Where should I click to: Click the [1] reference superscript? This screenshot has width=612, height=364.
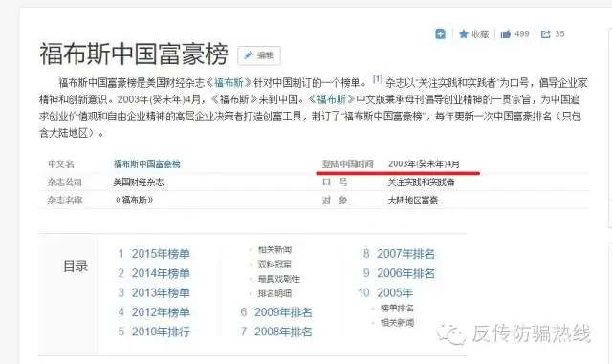378,79
